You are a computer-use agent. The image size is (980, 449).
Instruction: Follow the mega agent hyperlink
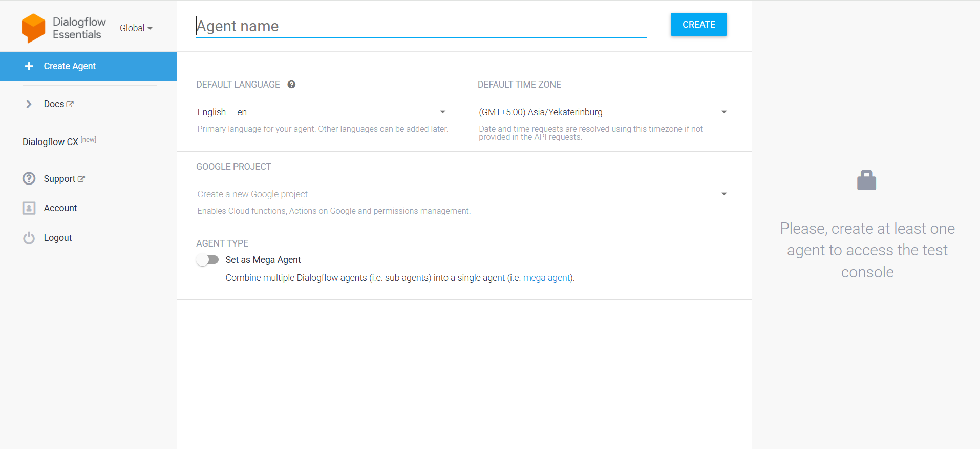(x=546, y=278)
